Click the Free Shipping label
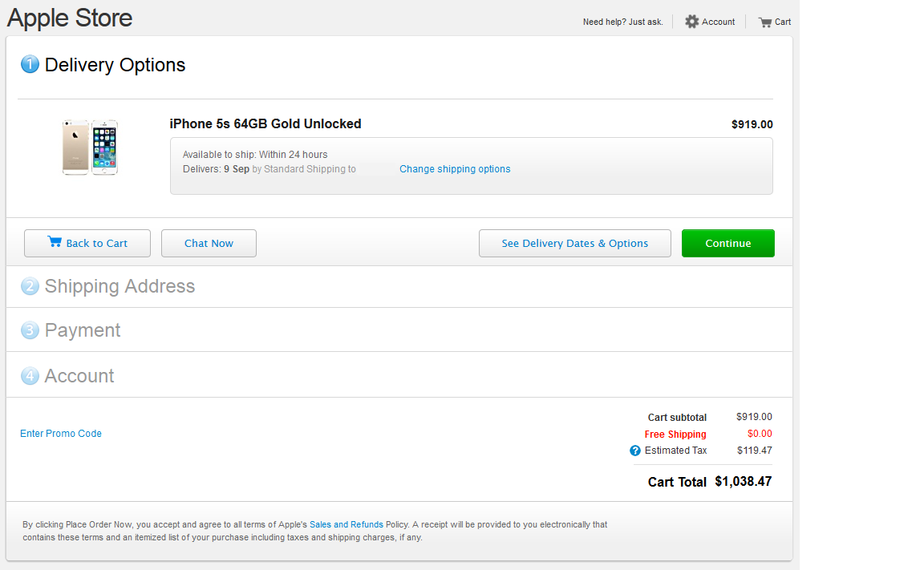 tap(675, 434)
